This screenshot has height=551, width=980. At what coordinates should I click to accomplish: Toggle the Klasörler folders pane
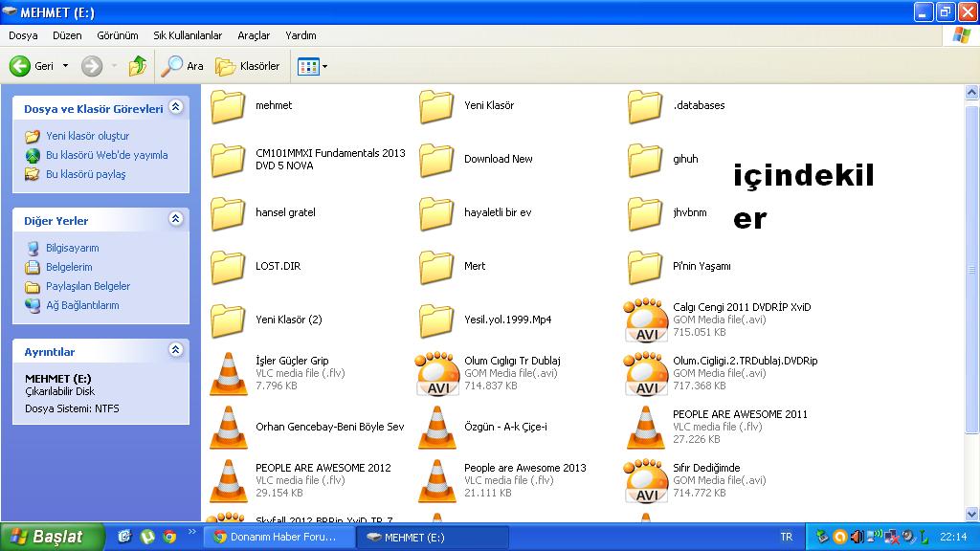[248, 66]
